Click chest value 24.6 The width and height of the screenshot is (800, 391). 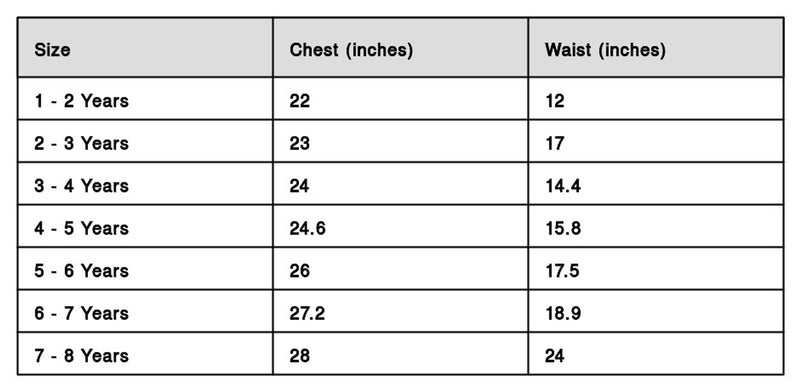coord(307,228)
